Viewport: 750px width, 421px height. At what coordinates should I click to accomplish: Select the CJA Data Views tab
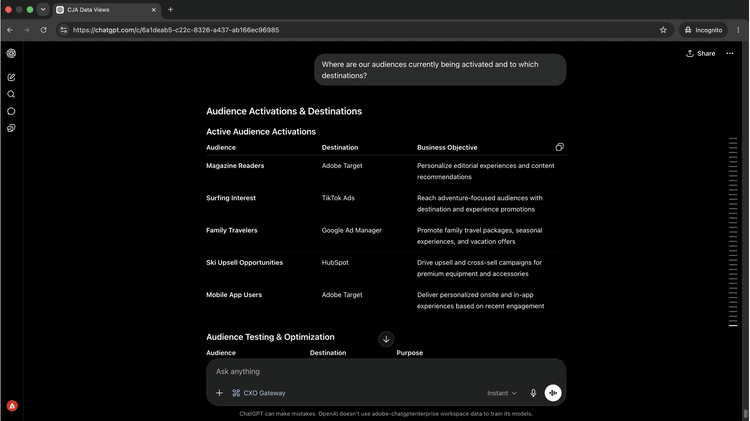(x=106, y=10)
